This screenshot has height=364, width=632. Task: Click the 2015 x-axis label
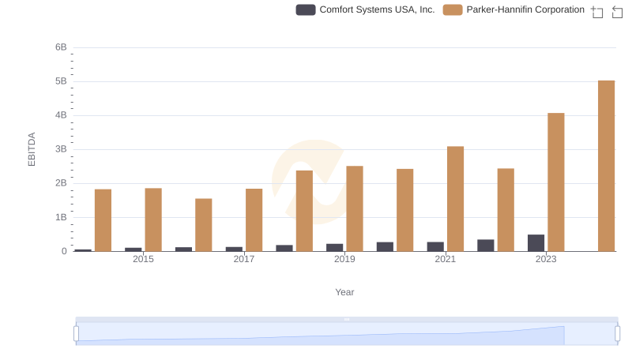pyautogui.click(x=143, y=259)
